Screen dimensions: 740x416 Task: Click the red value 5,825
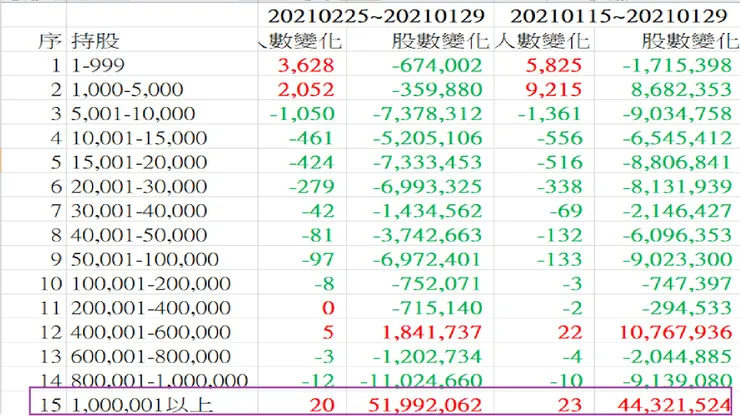coord(554,65)
